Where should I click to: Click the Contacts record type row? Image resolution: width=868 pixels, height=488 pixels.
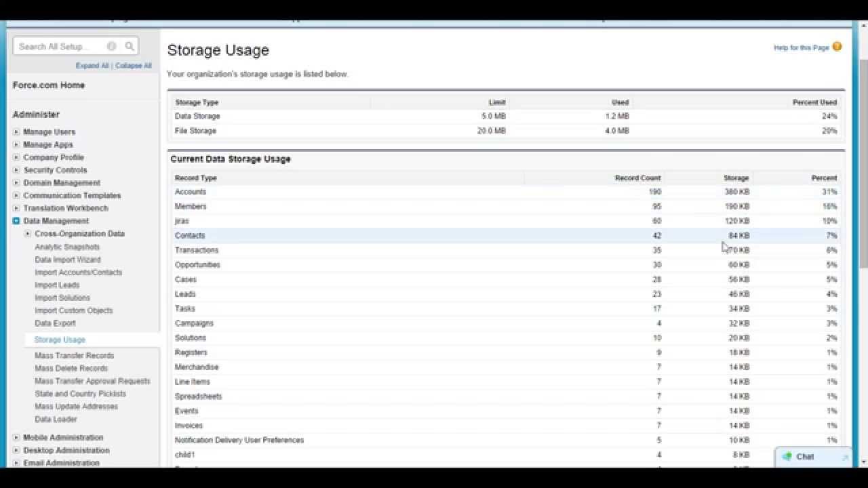506,236
